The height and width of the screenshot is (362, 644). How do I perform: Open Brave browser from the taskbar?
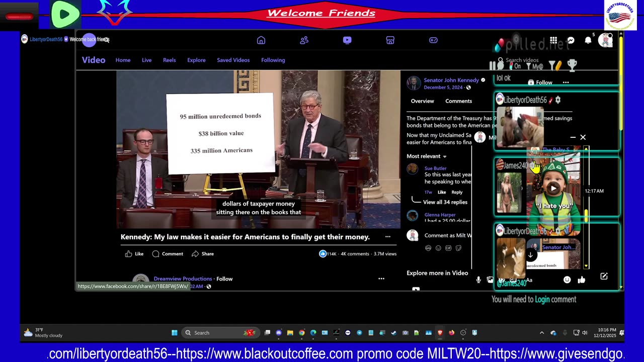pos(440,333)
